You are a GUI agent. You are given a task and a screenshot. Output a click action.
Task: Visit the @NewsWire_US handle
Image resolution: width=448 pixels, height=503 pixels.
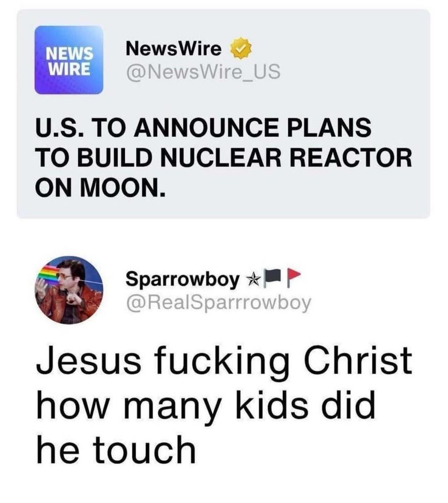click(x=203, y=72)
